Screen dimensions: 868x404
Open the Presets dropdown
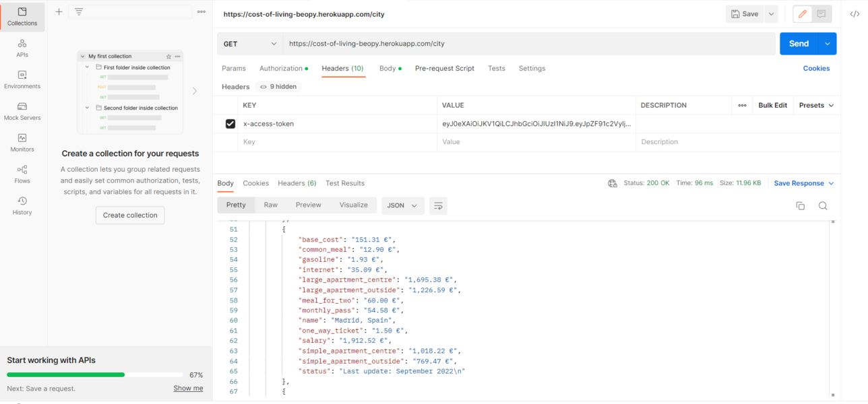point(816,105)
